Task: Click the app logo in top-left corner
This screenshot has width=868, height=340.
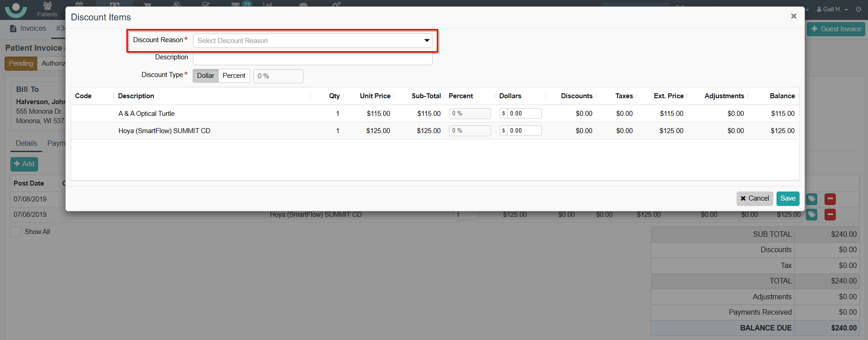Action: (16, 9)
